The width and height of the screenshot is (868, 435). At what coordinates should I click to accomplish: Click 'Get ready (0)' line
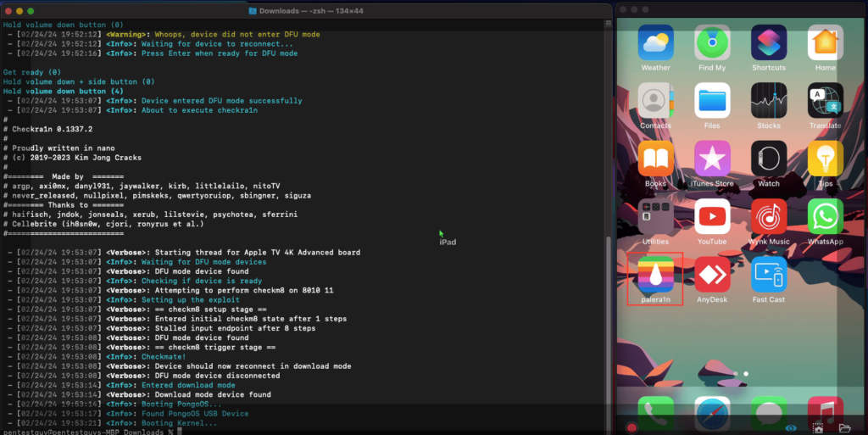coord(31,72)
